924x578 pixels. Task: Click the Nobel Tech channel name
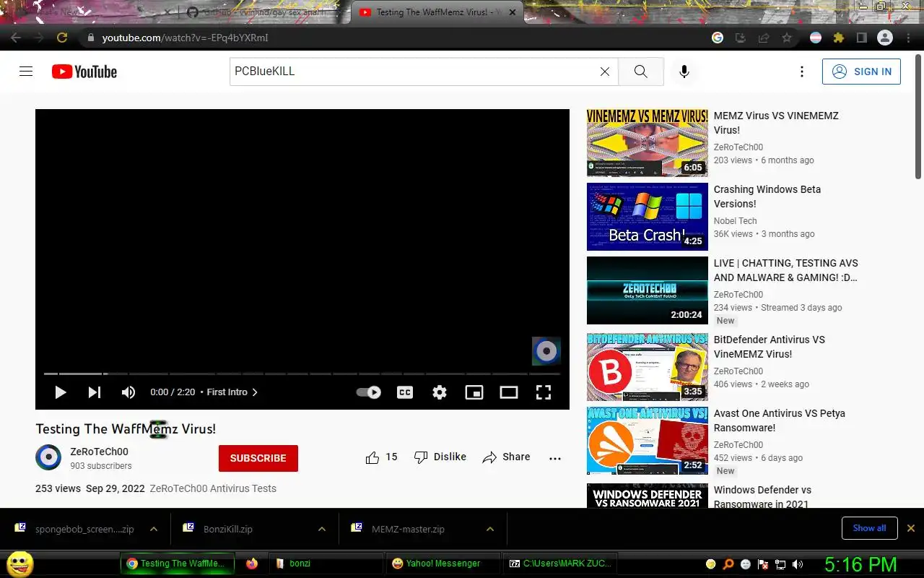pos(736,221)
